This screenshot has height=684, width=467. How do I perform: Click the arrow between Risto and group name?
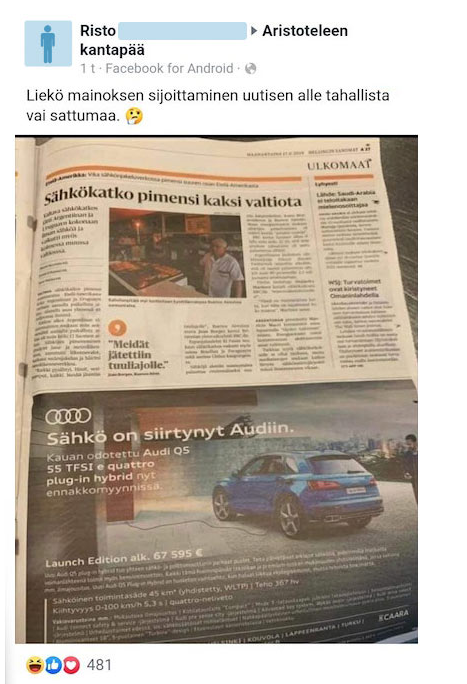coord(254,31)
